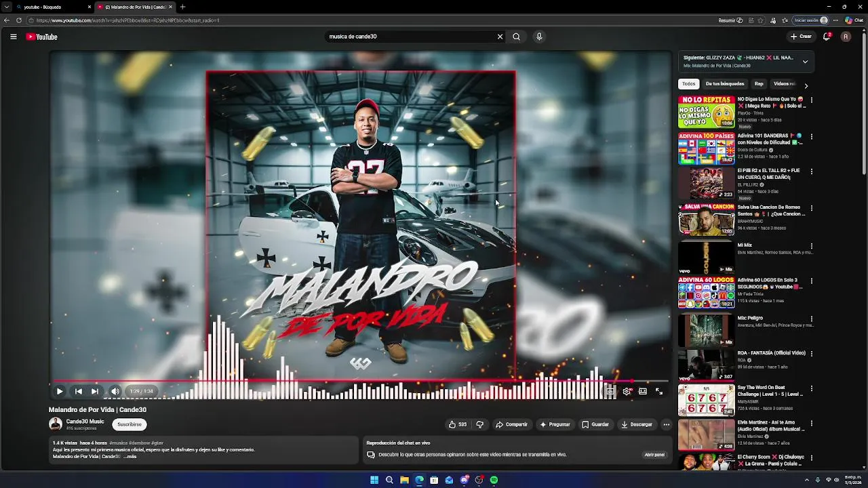This screenshot has height=488, width=868.
Task: Download video with Descargar
Action: point(637,424)
